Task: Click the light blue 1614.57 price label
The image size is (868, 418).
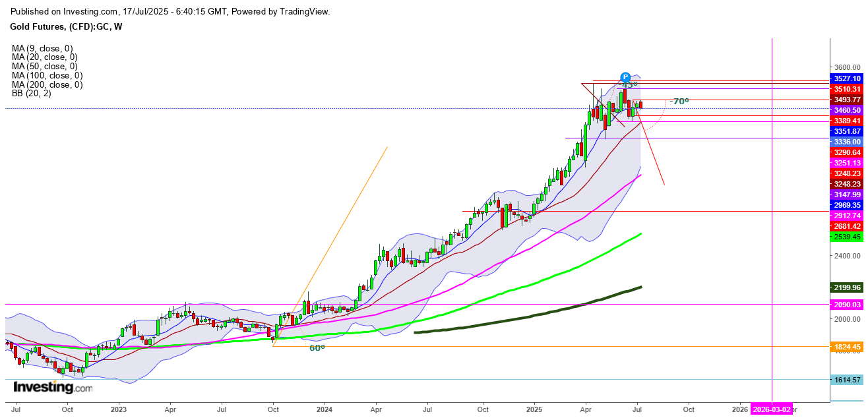Action: (x=846, y=380)
